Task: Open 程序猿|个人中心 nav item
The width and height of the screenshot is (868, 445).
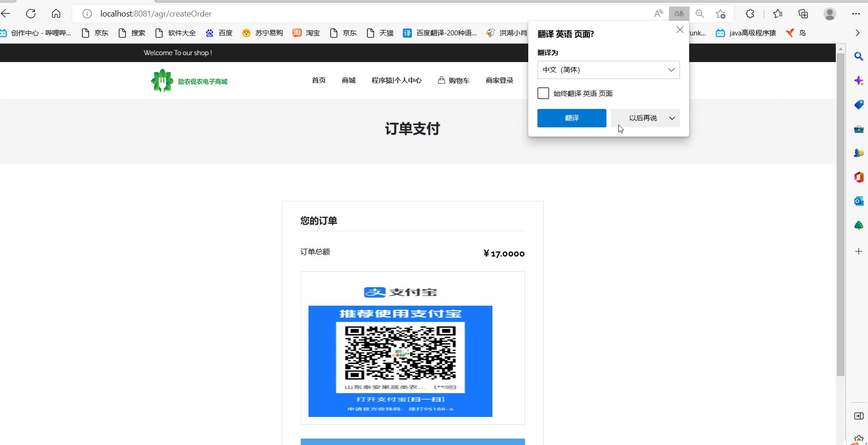Action: [x=396, y=80]
